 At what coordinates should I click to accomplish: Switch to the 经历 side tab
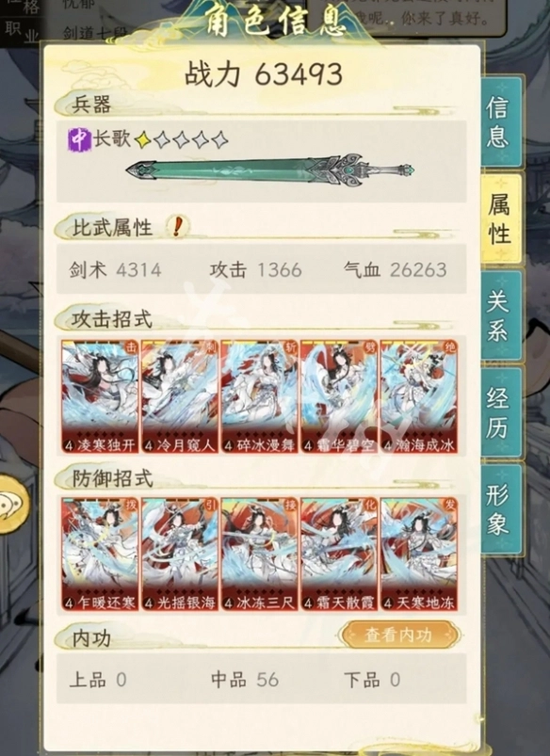501,412
